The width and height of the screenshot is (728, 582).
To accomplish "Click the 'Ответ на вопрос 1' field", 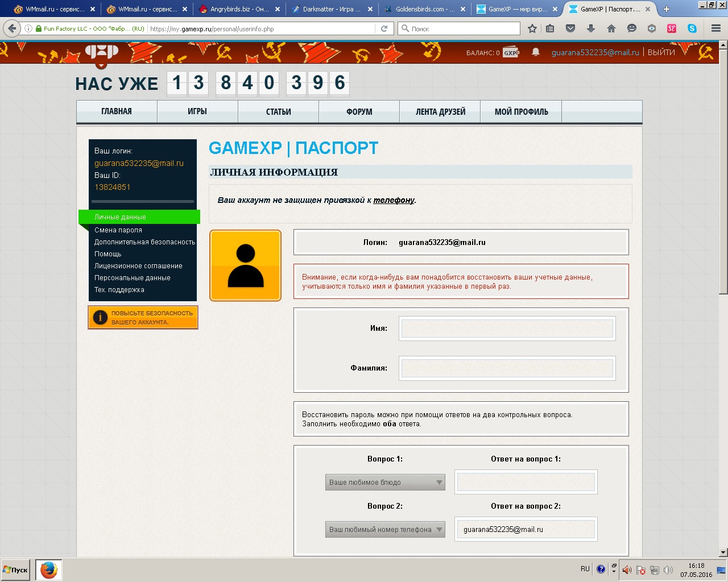I will point(526,482).
